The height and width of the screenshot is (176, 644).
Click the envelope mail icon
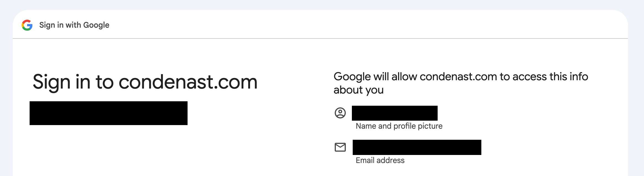coord(340,147)
